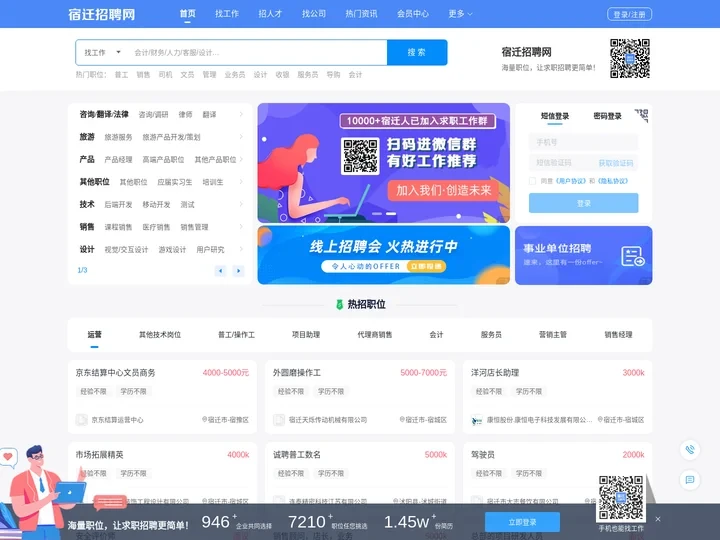Open the 《用户协议》 link
The height and width of the screenshot is (540, 720).
coord(570,181)
